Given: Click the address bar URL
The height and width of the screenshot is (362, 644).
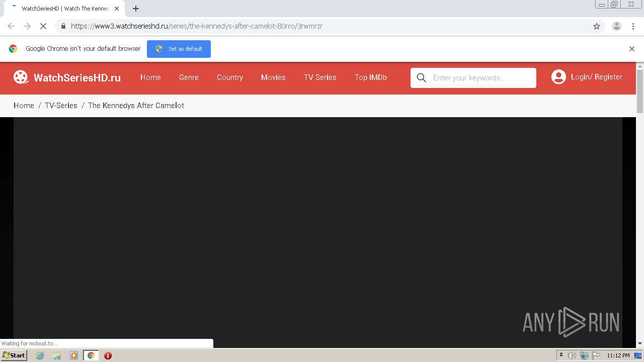Looking at the screenshot, I should coord(197,26).
